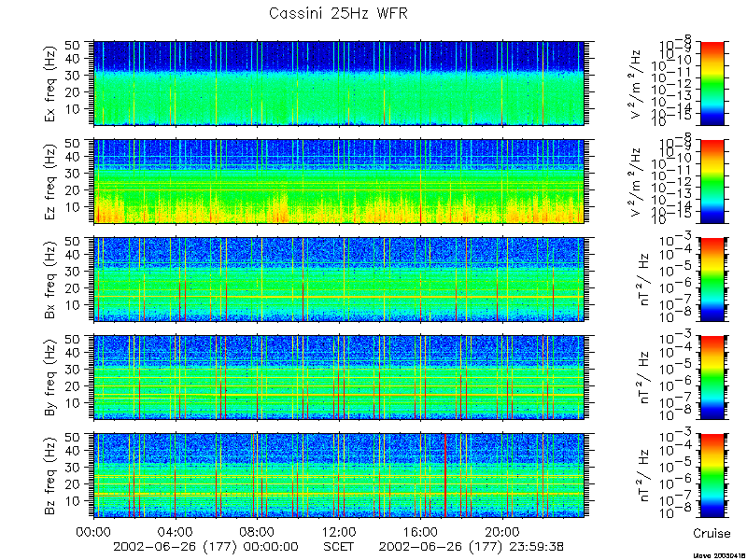Viewport: 747px width, 560px height.
Task: Click the 'Ex freq (Hz)' axis label
Action: click(x=50, y=83)
